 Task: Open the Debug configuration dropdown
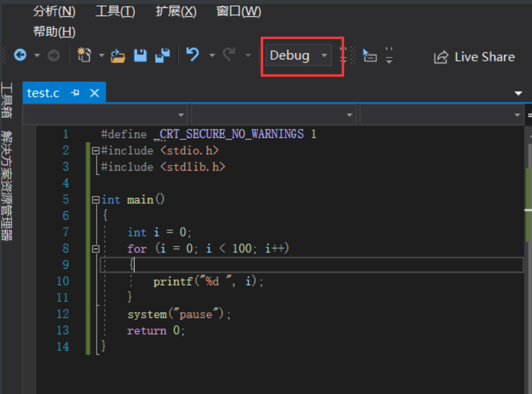(298, 56)
